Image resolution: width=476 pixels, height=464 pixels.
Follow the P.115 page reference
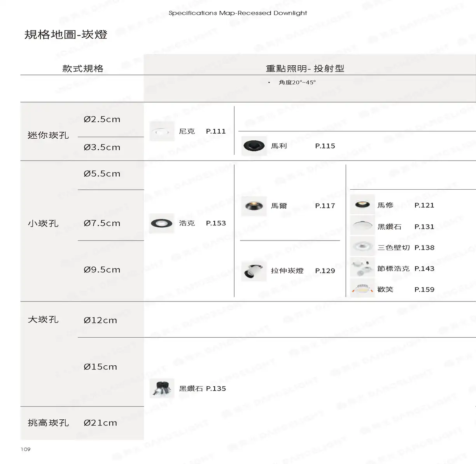325,146
